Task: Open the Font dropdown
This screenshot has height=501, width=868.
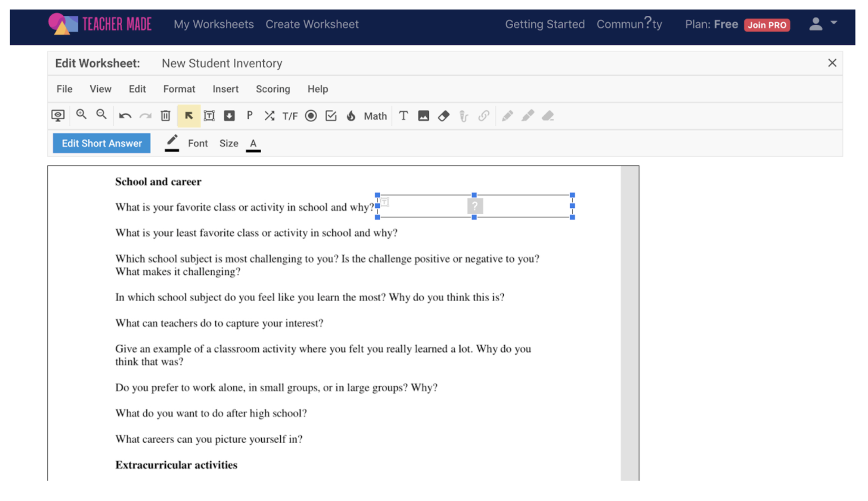Action: [198, 143]
